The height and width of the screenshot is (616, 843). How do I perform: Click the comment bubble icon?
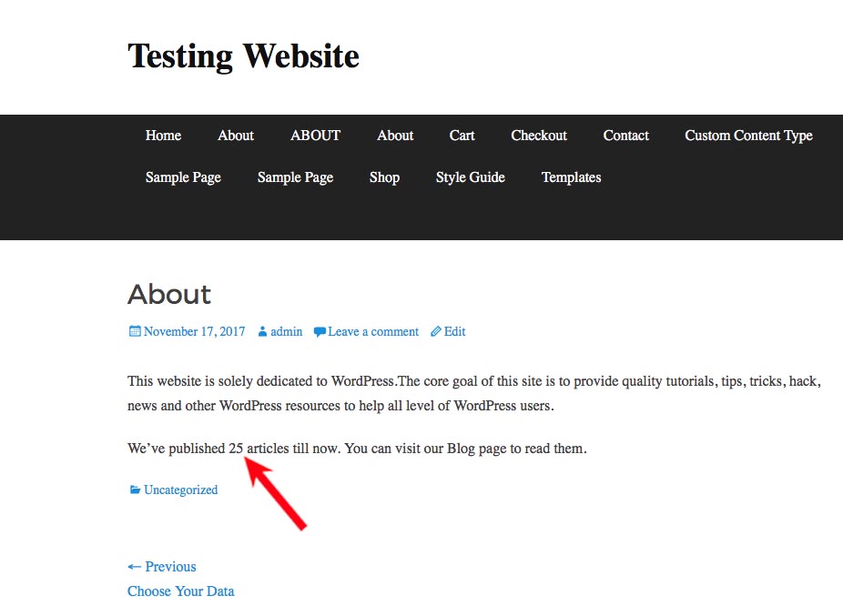(x=320, y=332)
